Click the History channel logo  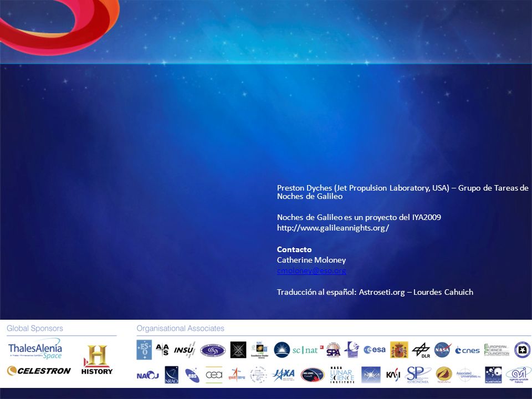(x=97, y=360)
